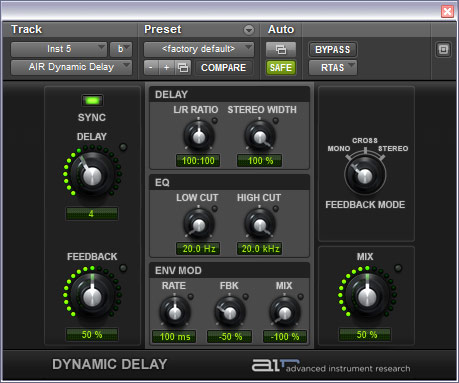Click the 100:100 ratio value field
Viewport: 459px width, 383px height.
pos(198,161)
